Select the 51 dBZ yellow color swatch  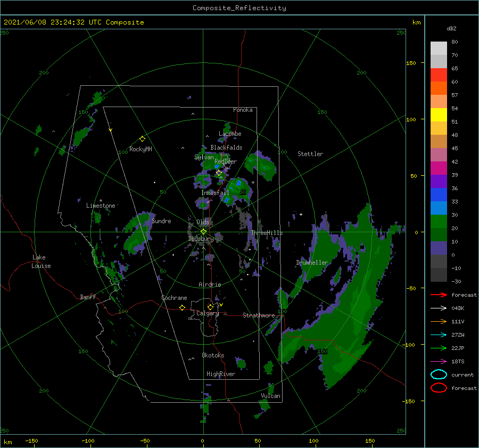point(439,115)
